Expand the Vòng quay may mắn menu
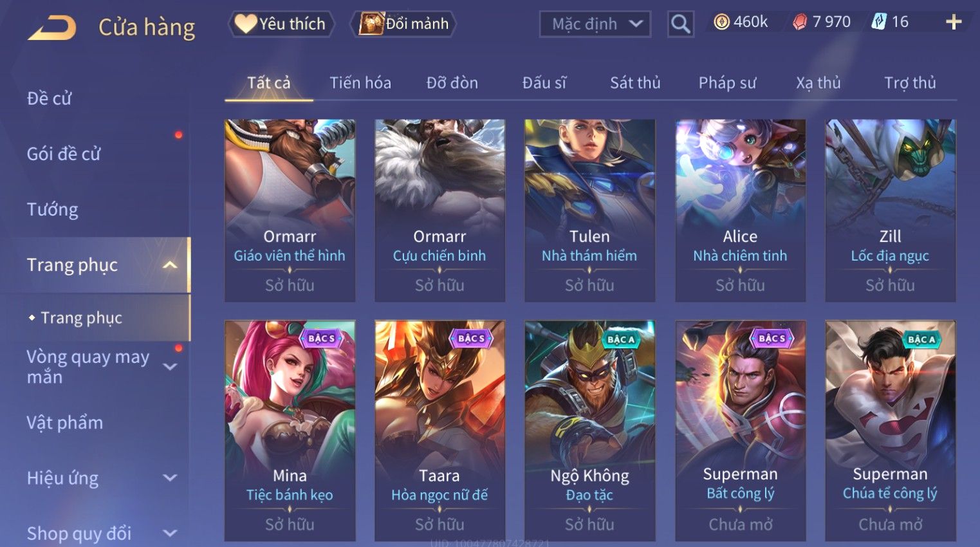Screen dimensions: 980x547 (170, 367)
